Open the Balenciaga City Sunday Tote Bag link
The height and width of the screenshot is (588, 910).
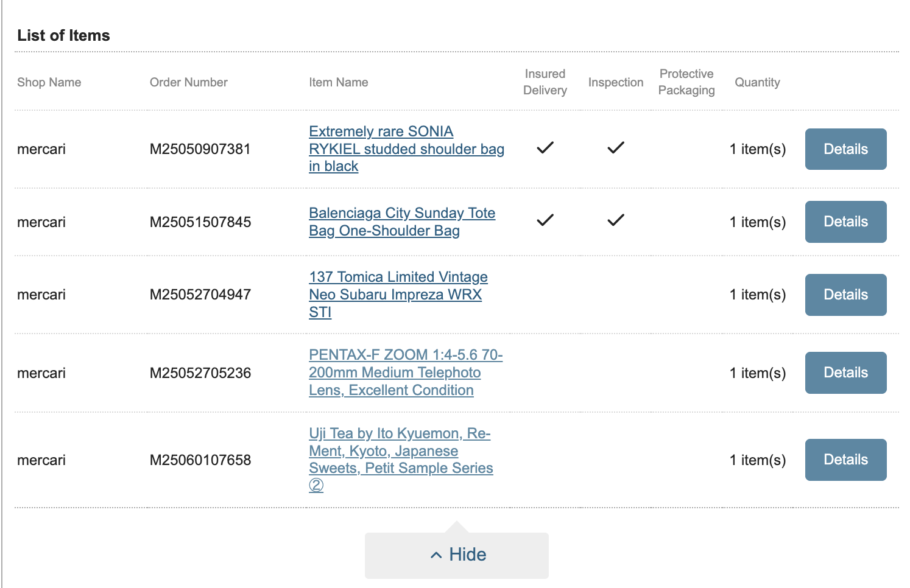[402, 222]
